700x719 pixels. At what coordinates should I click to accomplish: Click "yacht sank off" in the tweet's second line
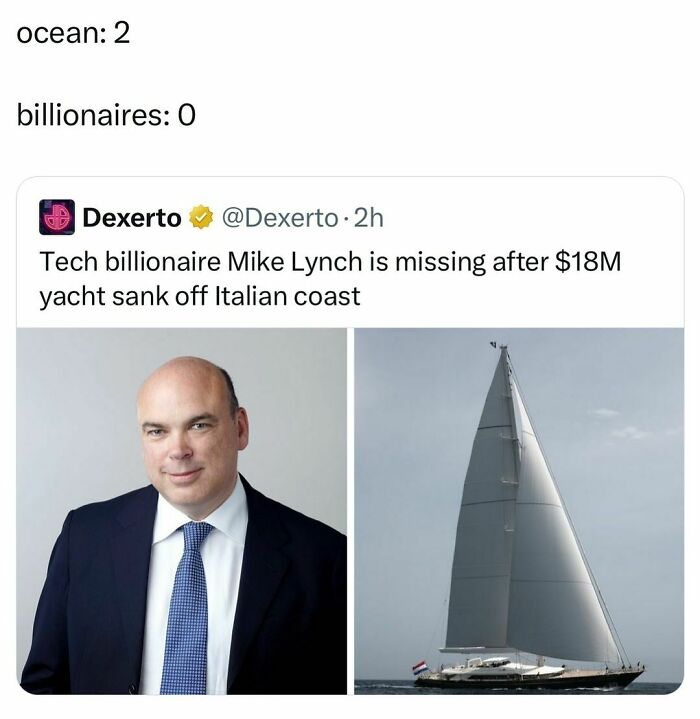[x=124, y=297]
